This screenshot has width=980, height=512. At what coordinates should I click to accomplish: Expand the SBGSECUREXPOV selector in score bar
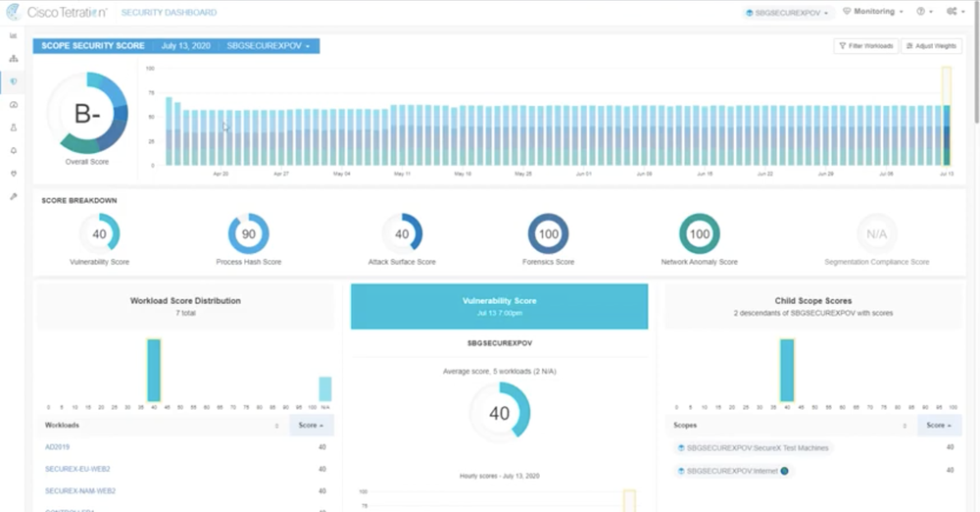269,46
